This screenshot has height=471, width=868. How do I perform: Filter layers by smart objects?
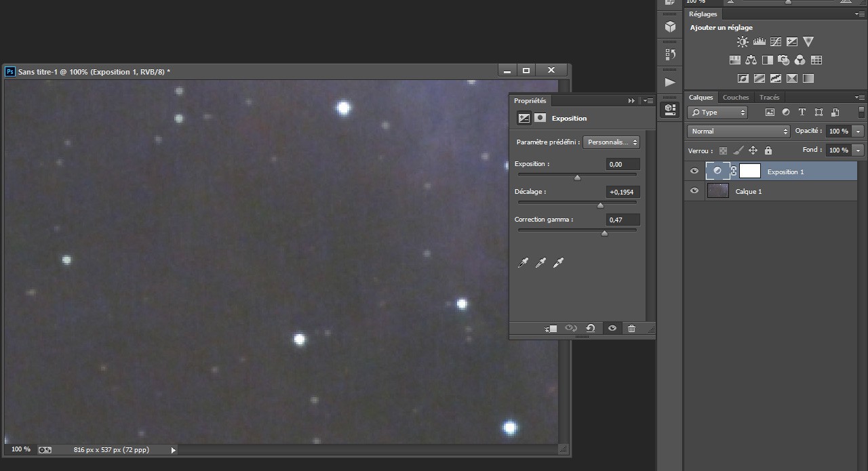[x=835, y=112]
